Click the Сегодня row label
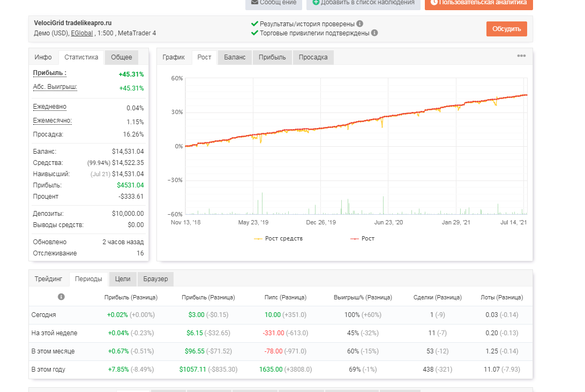The height and width of the screenshot is (392, 585). pos(43,315)
